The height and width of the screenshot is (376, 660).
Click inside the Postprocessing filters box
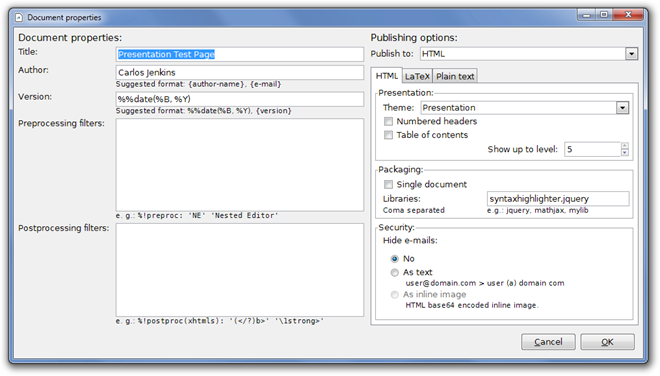240,270
